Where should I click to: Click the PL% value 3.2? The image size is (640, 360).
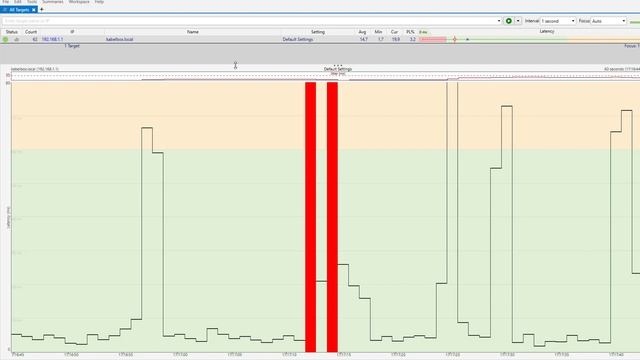click(413, 40)
